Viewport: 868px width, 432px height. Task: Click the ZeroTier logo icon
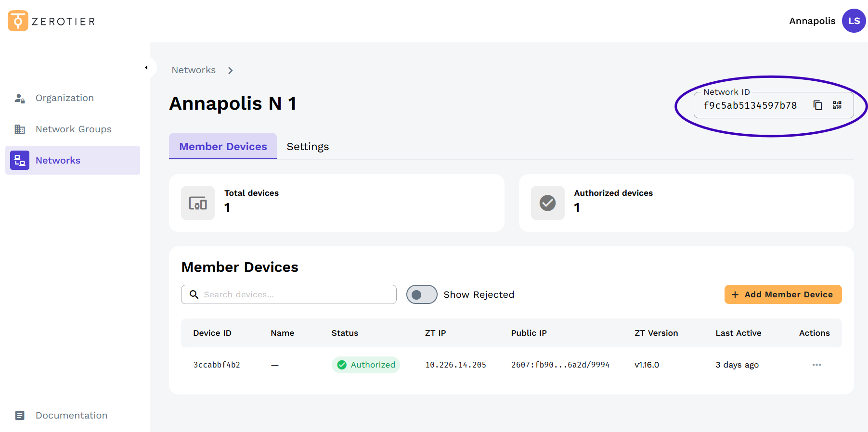tap(18, 21)
